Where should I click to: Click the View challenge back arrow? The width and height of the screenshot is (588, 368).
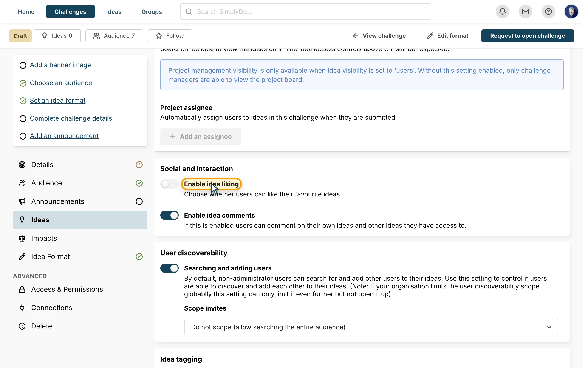click(x=355, y=36)
